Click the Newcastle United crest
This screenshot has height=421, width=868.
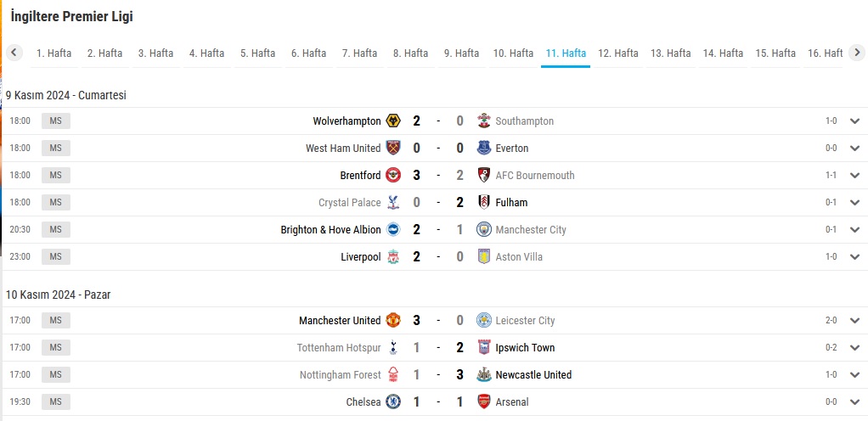tap(484, 374)
